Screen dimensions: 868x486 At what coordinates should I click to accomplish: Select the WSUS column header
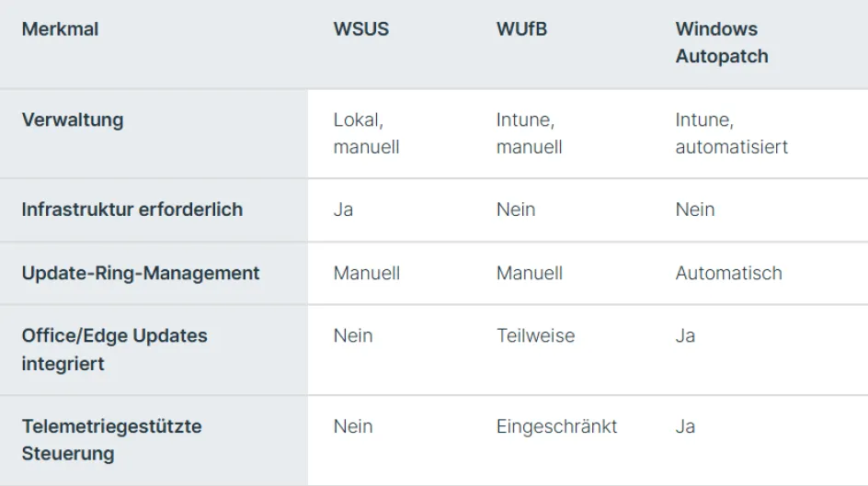(x=360, y=29)
